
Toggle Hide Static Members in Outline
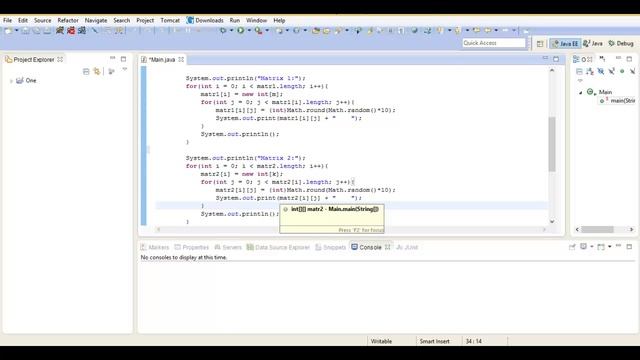click(x=611, y=71)
